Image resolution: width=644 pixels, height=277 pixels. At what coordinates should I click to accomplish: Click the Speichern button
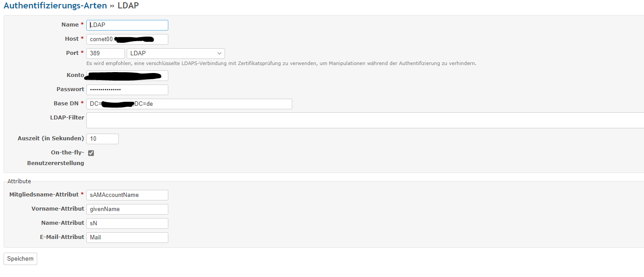20,259
